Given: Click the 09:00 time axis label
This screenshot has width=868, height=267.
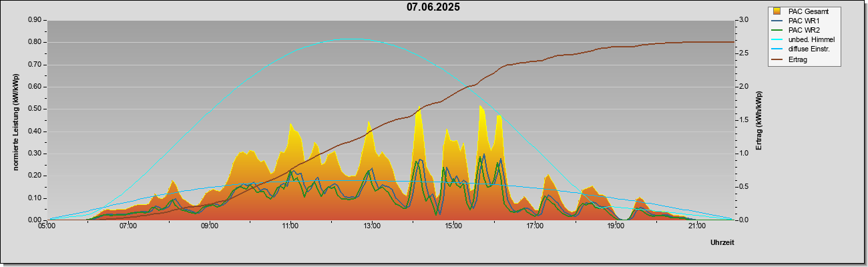Looking at the screenshot, I should 210,227.
